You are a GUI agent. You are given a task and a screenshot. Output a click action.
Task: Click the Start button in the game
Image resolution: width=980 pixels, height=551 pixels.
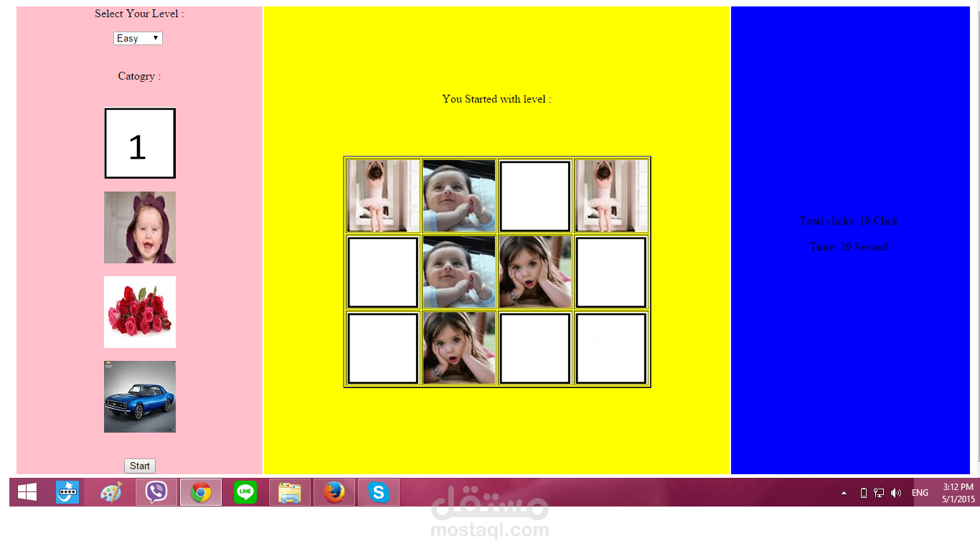pos(140,466)
